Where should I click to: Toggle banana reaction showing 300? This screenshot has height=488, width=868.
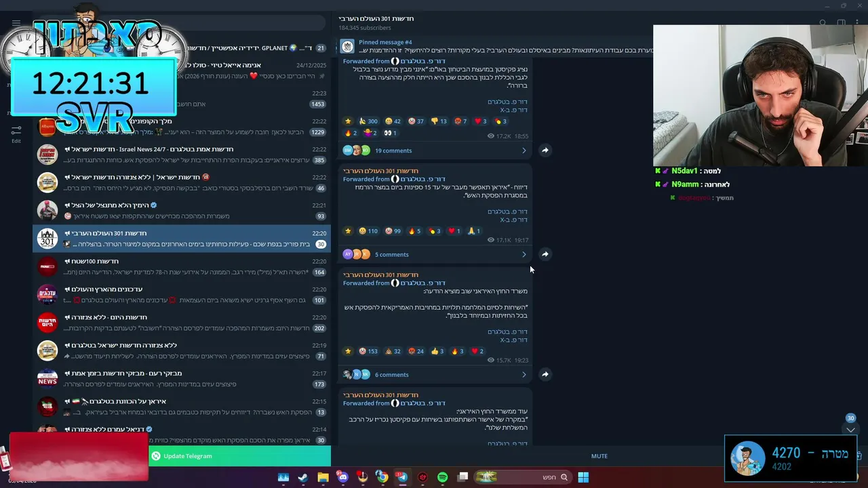368,121
